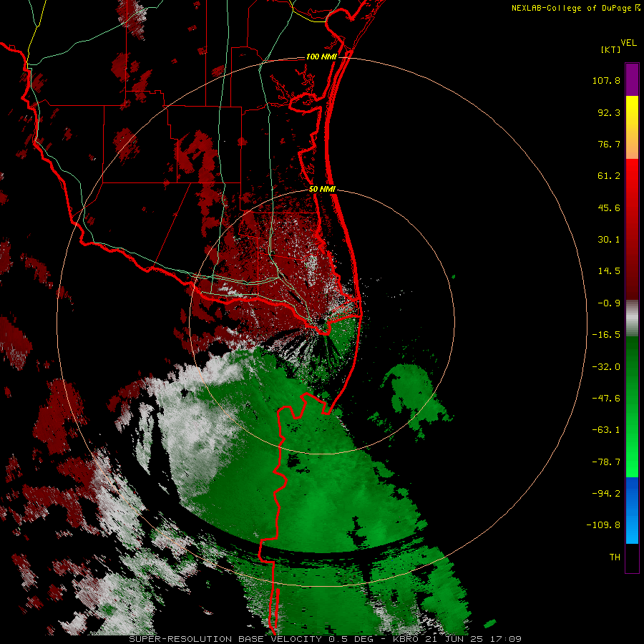Click the -63.1 velocity scale value

click(x=606, y=430)
